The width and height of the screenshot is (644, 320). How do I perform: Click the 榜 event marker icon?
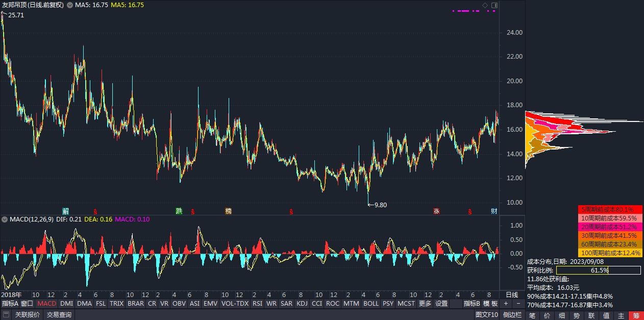pyautogui.click(x=228, y=211)
